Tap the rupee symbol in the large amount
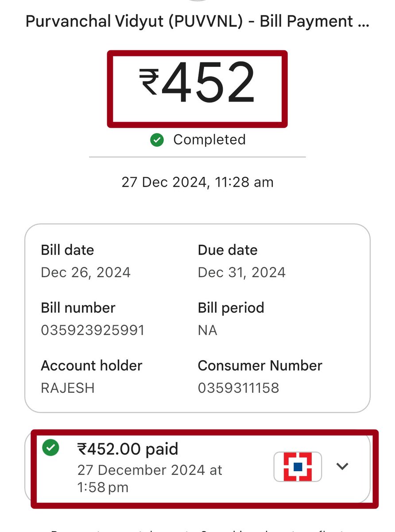Viewport: 395px width, 532px height. (x=149, y=82)
